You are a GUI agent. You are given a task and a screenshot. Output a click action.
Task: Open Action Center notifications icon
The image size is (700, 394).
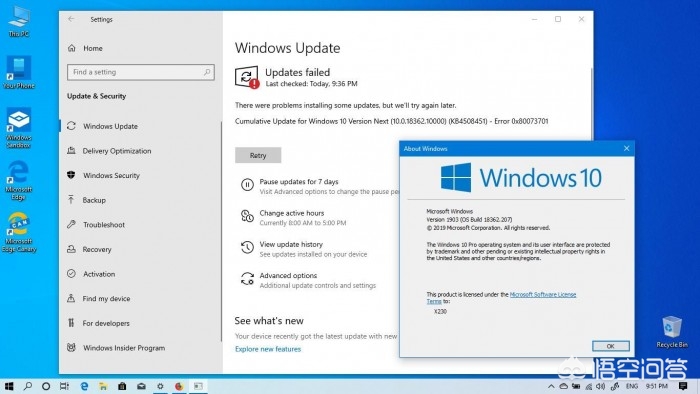click(x=683, y=386)
